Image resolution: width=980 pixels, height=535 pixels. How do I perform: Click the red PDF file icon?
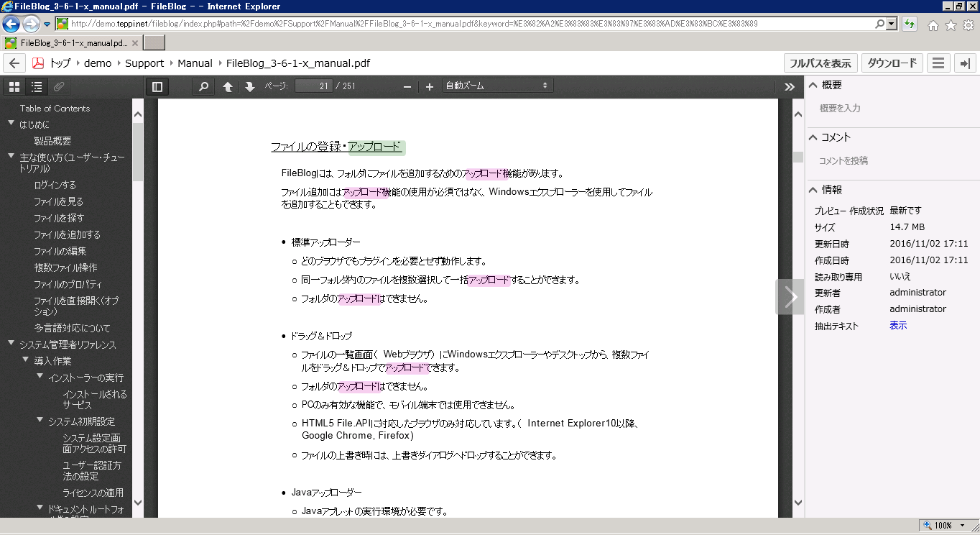37,63
